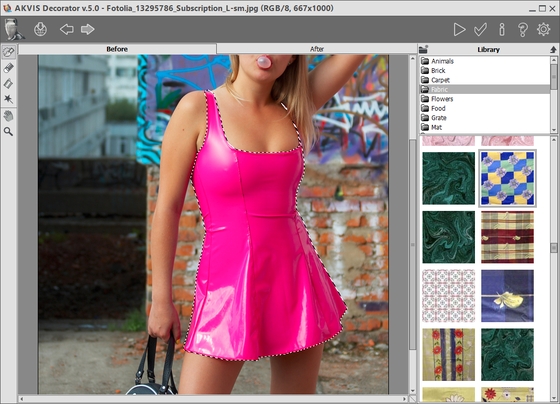The image size is (560, 404).
Task: Choose the red plaid tartan texture
Action: [x=507, y=237]
